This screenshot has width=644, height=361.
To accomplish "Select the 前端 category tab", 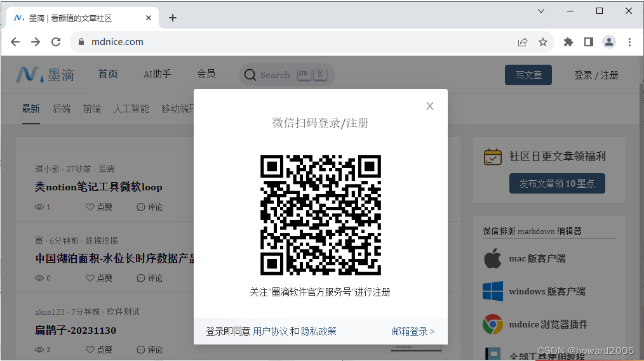I will coord(92,108).
